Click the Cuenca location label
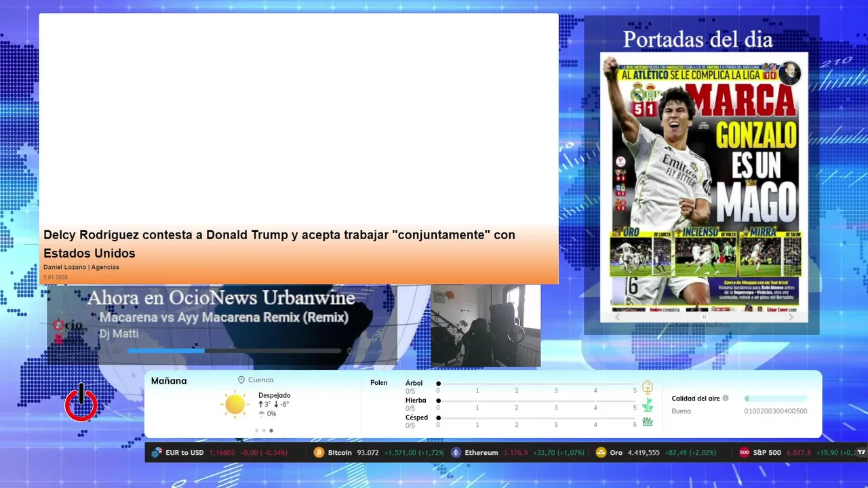Image resolution: width=868 pixels, height=488 pixels. pyautogui.click(x=261, y=380)
